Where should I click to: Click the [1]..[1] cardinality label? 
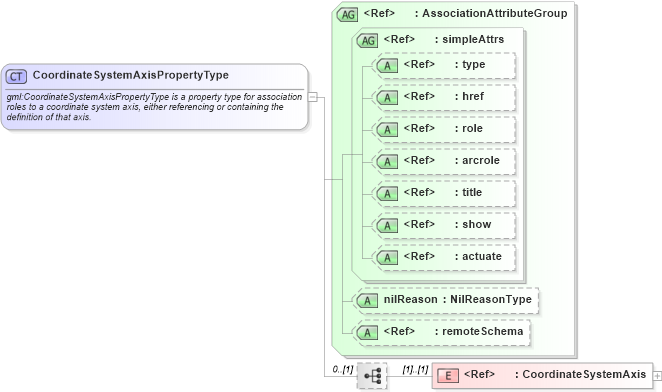pyautogui.click(x=415, y=370)
